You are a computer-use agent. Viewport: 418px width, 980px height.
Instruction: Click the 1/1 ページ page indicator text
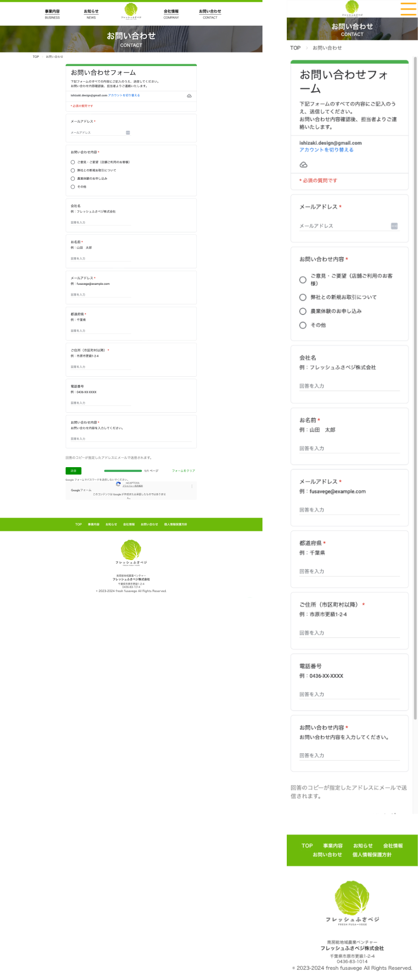tap(151, 471)
